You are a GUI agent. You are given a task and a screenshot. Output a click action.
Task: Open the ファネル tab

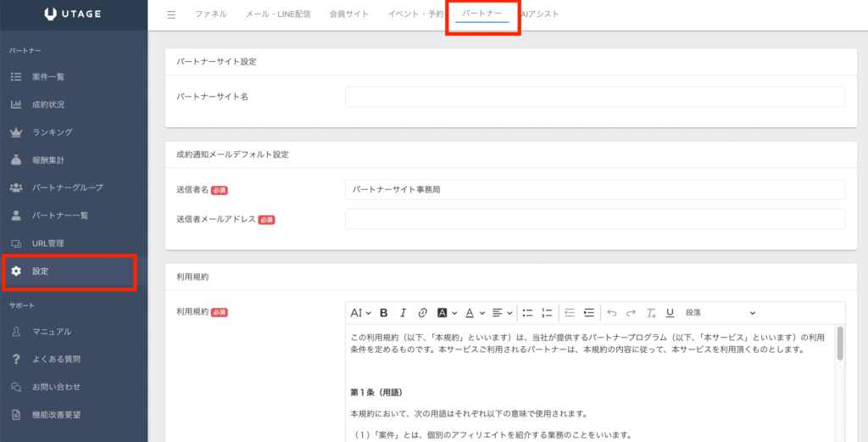click(x=211, y=14)
